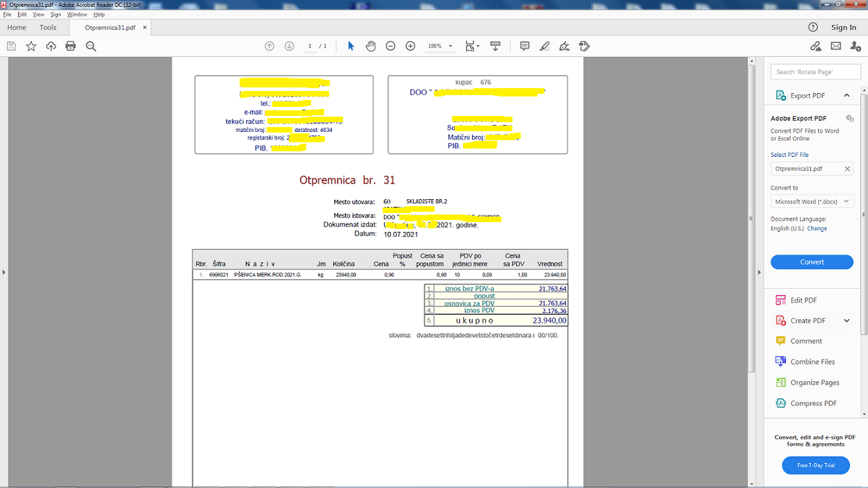
Task: Add file to favorites star icon
Action: [31, 46]
